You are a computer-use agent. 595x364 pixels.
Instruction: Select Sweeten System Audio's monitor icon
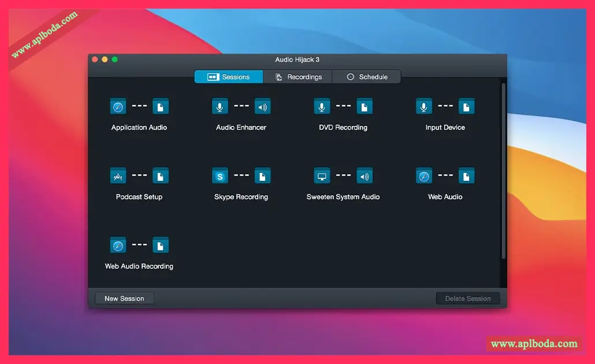(322, 176)
